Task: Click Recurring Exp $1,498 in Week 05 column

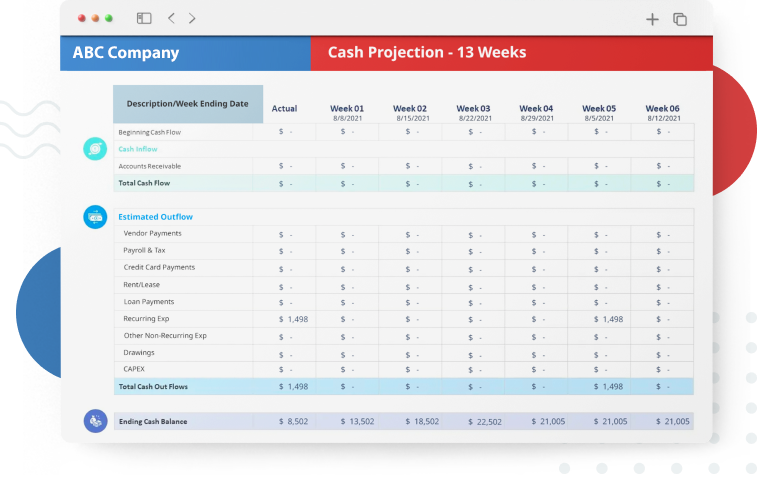Action: coord(608,319)
